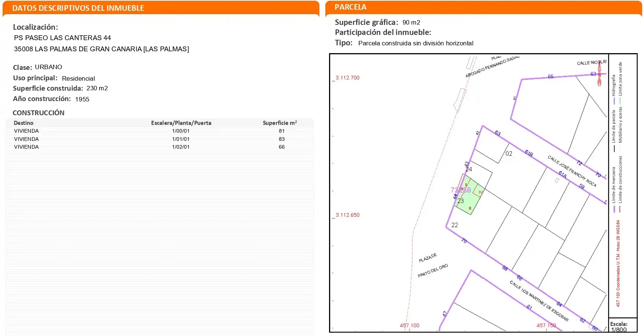Select the VIVIENDA row for 1/01/01
644x336 pixels.
click(x=160, y=139)
